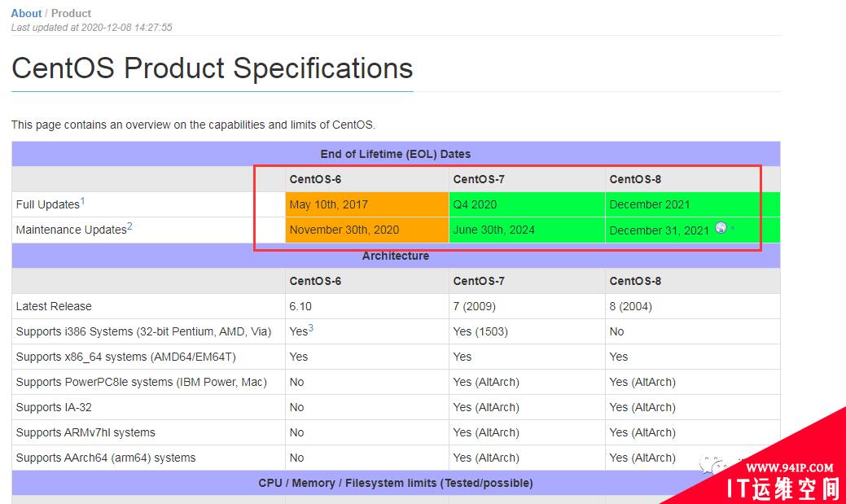
Task: Click CentOS-8 Yes (AltArch) in ARMv7hl row
Action: [x=642, y=433]
